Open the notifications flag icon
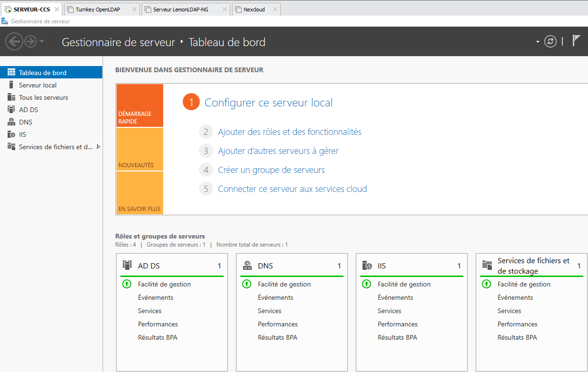 pyautogui.click(x=576, y=41)
